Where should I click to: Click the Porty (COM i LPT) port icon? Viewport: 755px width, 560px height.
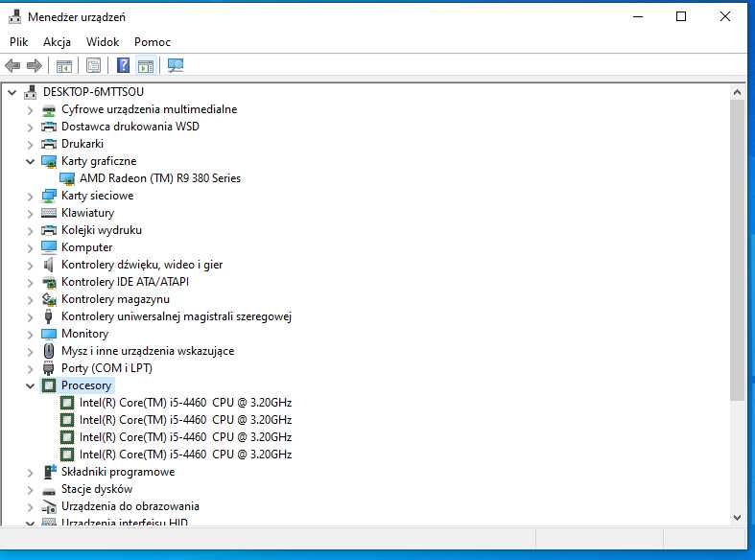[49, 368]
